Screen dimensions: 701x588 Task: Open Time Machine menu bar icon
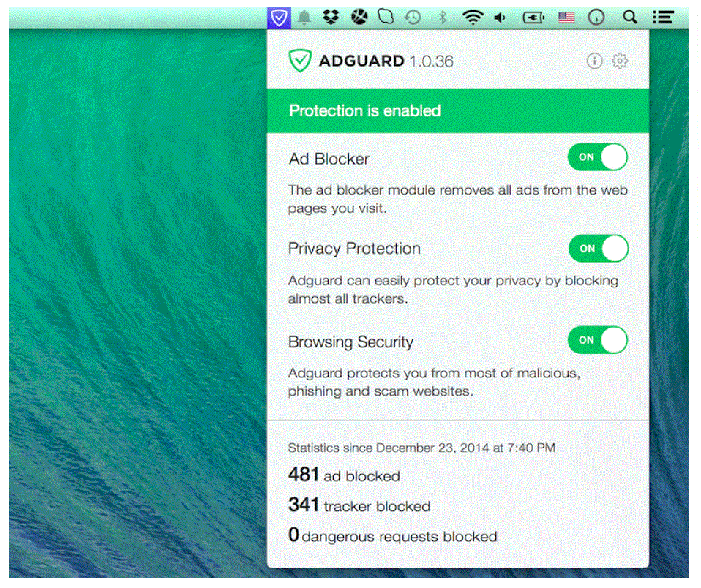413,18
